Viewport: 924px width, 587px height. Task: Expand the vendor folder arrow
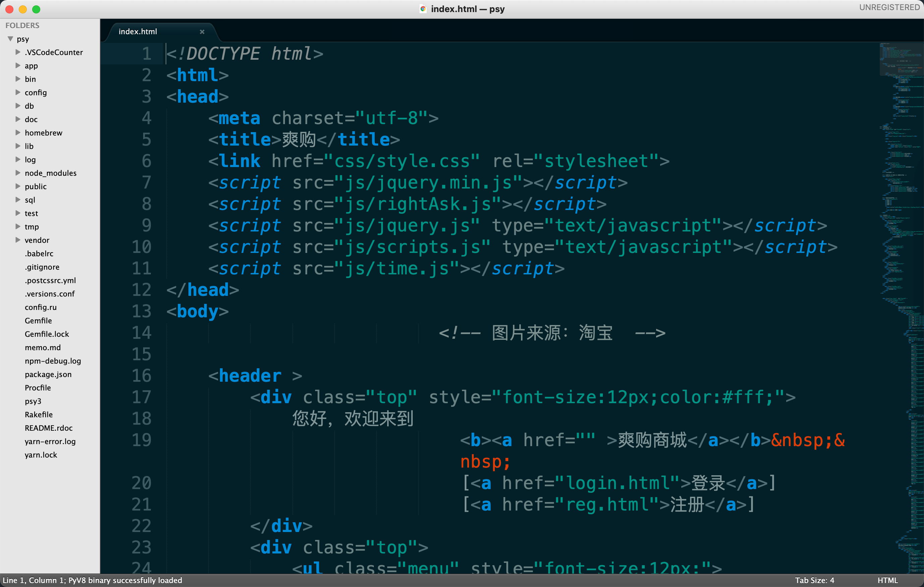tap(18, 240)
